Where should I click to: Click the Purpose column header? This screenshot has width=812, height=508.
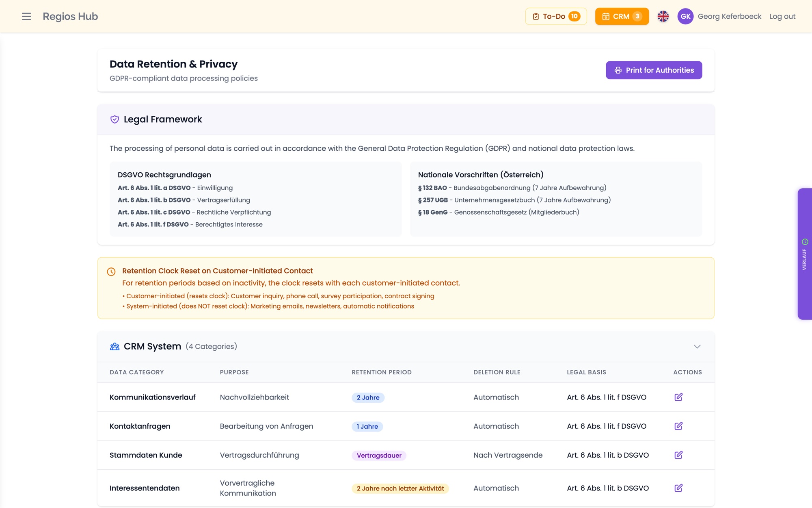point(234,372)
